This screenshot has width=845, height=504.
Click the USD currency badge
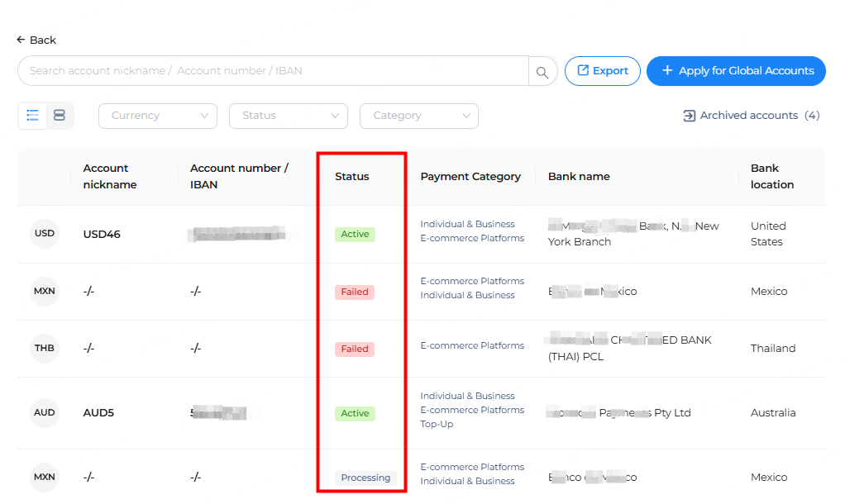point(44,233)
